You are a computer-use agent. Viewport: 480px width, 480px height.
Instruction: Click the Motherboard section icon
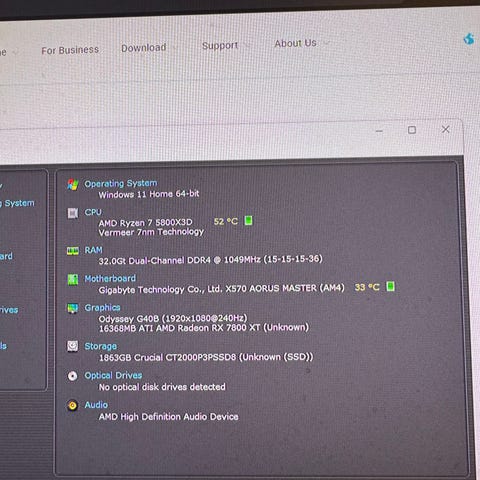(x=73, y=279)
